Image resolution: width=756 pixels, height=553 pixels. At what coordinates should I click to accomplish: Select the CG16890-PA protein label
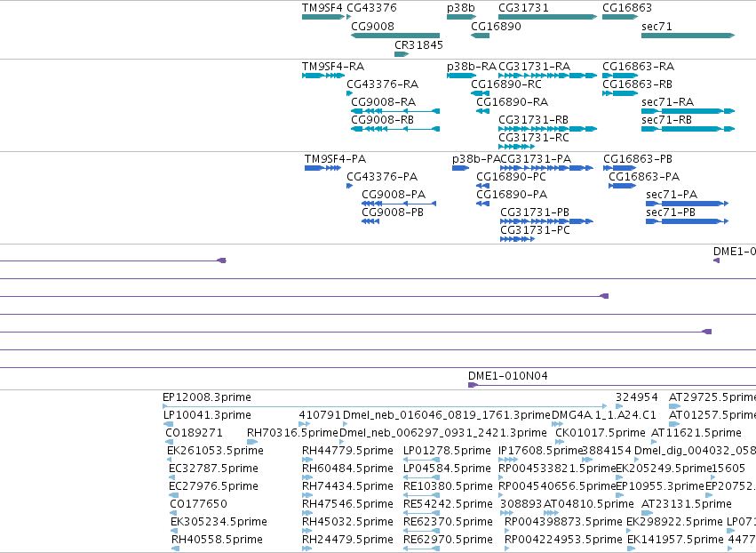coord(512,195)
